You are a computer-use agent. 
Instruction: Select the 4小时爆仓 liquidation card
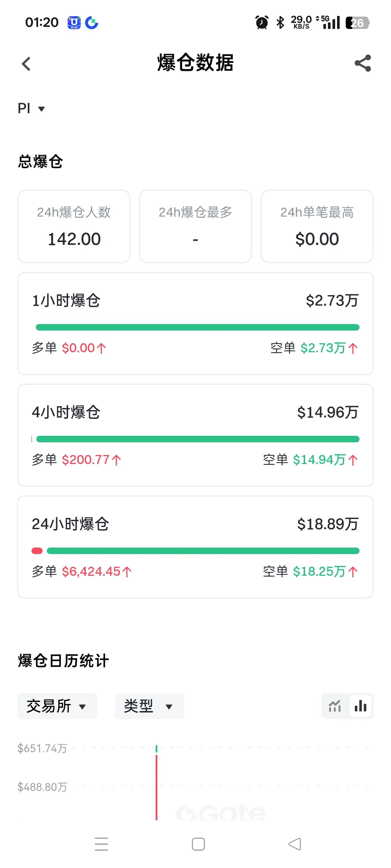[195, 435]
